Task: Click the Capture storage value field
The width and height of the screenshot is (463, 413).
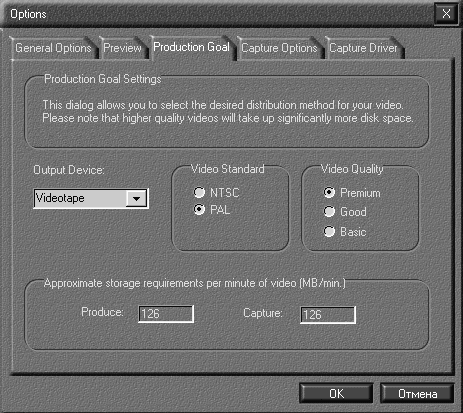Action: point(328,315)
